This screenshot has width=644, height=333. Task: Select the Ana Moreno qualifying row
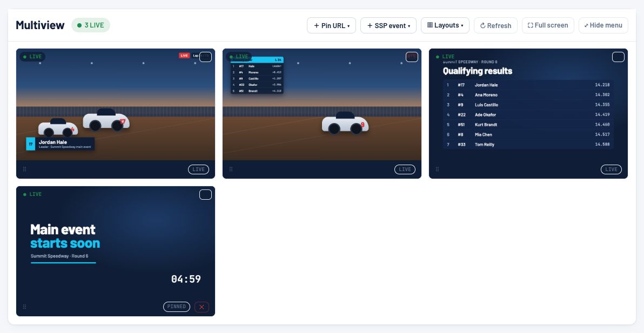(x=528, y=95)
